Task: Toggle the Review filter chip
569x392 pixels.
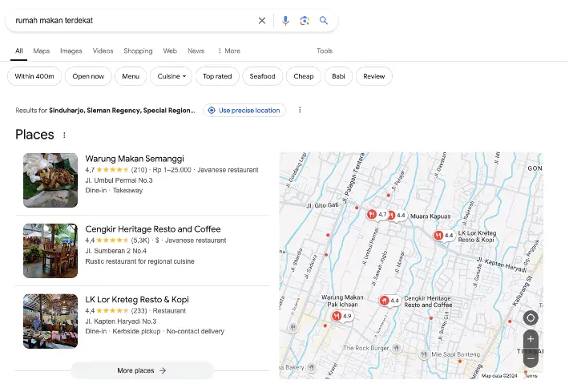Action: pos(373,76)
